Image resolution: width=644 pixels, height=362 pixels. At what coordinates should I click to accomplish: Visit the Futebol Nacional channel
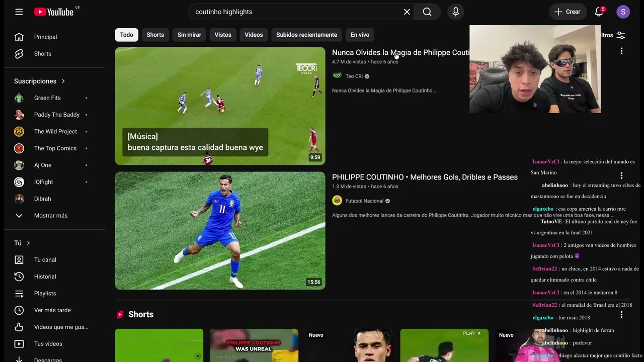[x=364, y=201]
